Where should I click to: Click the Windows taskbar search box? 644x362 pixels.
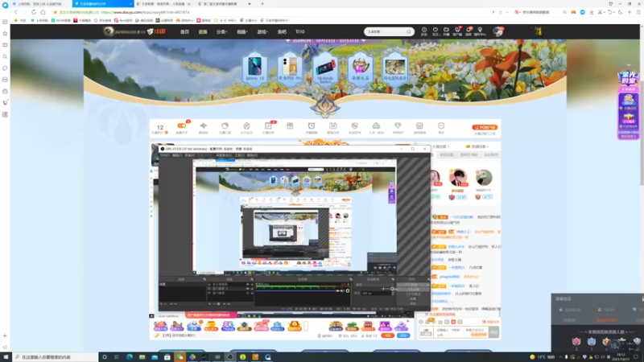(55, 357)
